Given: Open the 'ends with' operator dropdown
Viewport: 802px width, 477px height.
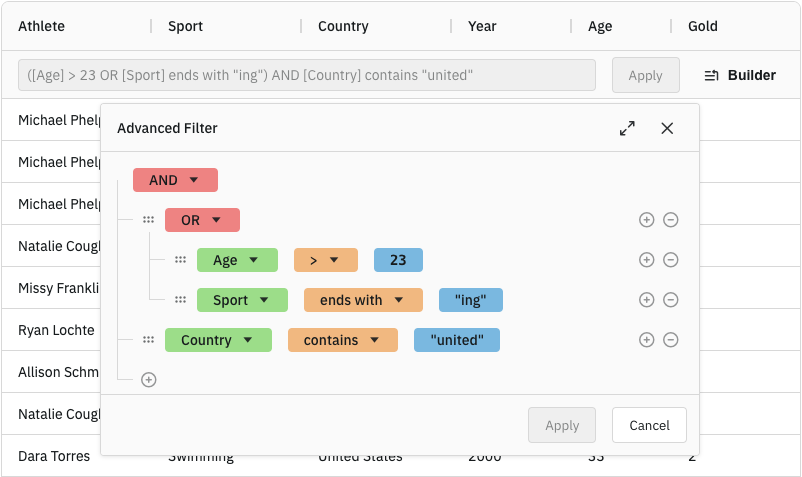Looking at the screenshot, I should pos(361,300).
